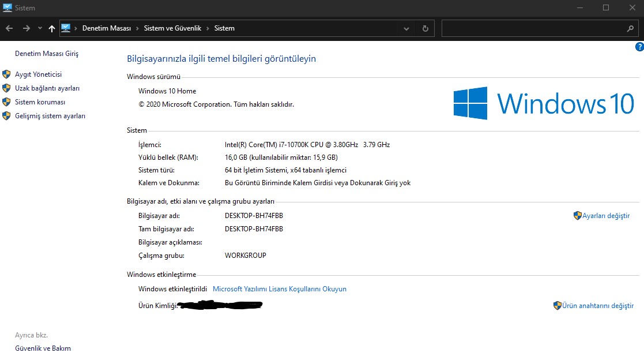Click the 64 bit İşletim Sistemi value
This screenshot has height=364, width=644.
285,170
